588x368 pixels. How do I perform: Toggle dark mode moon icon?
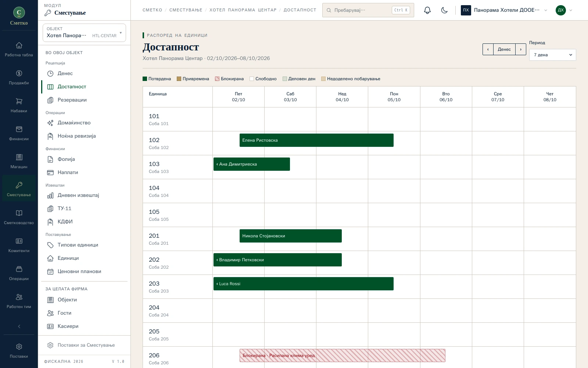click(x=444, y=10)
